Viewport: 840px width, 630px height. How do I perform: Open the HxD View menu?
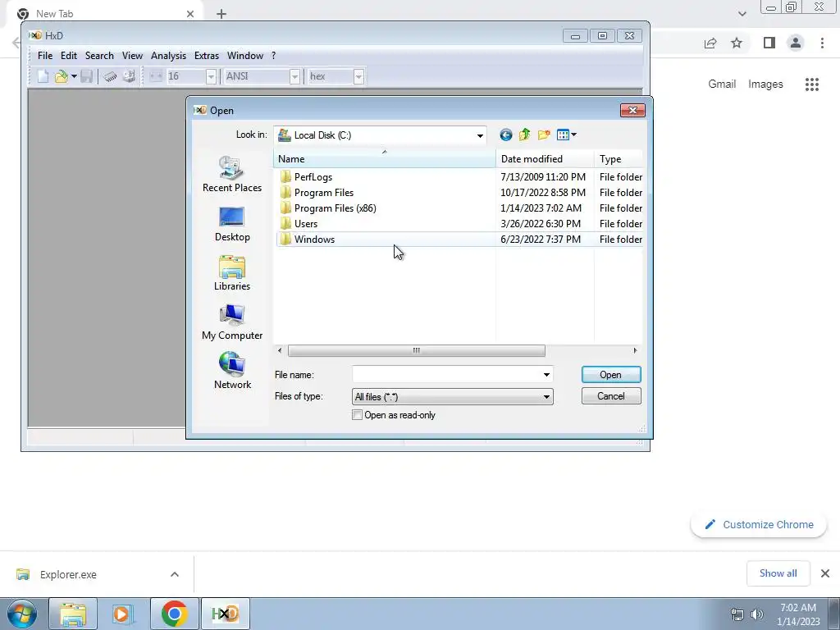[x=132, y=56]
